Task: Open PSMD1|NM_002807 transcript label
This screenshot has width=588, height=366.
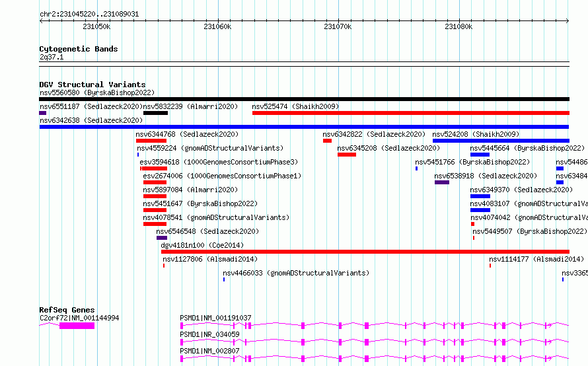Action: [x=209, y=351]
